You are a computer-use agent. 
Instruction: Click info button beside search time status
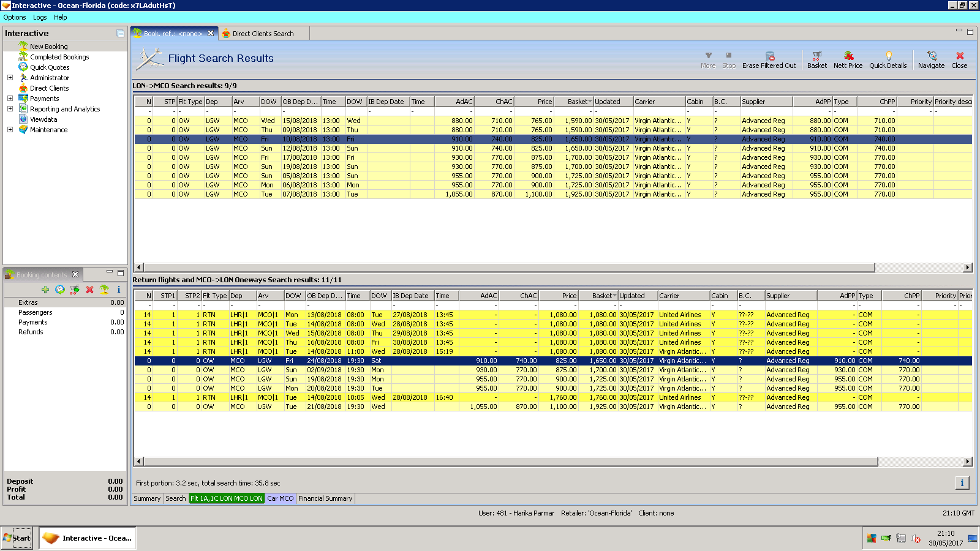[x=962, y=483]
